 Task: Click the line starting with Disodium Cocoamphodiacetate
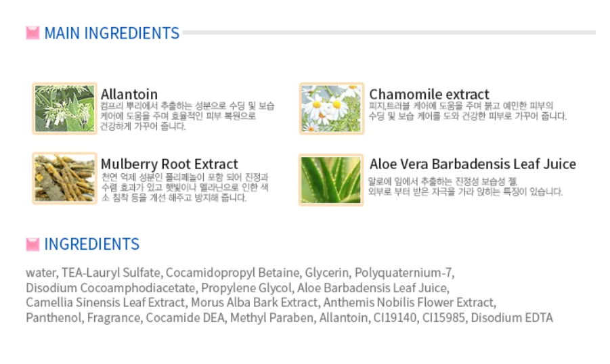[x=236, y=288]
